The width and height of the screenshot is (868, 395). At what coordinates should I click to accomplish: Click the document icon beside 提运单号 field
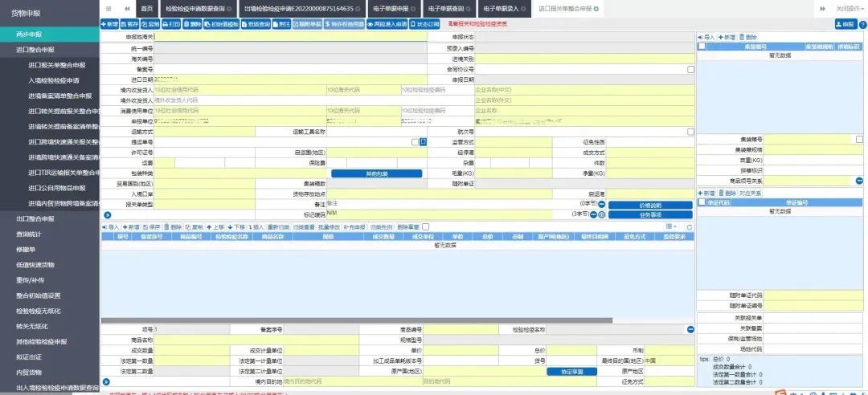423,142
